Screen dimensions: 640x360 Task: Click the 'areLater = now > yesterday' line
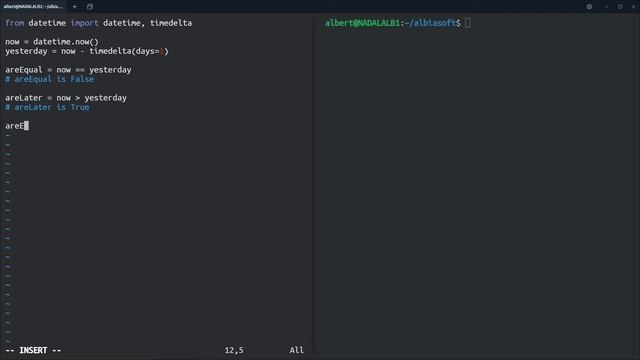pyautogui.click(x=66, y=98)
